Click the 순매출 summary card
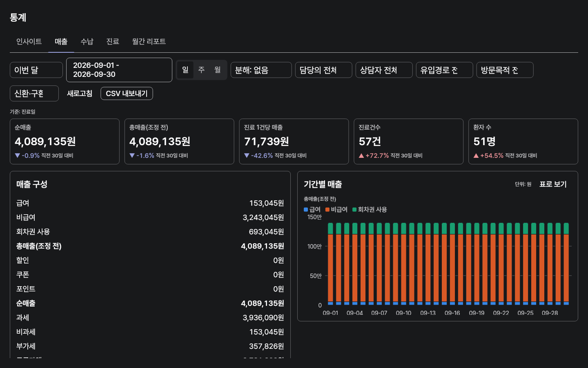Screen dimensions: 588x368 pyautogui.click(x=65, y=141)
